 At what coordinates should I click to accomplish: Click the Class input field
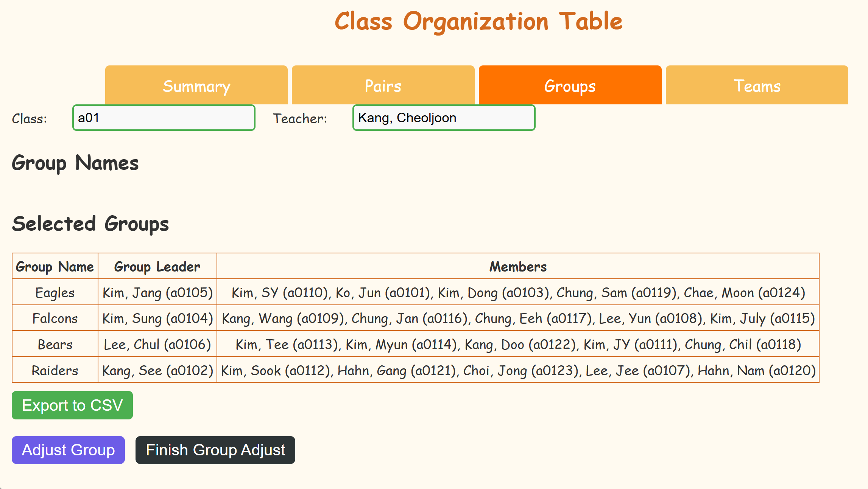pos(164,118)
